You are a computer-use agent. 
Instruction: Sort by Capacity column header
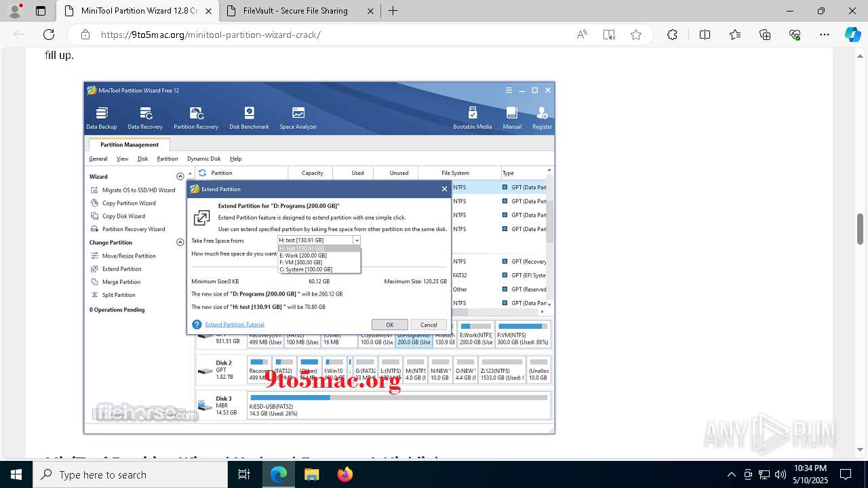(x=312, y=173)
